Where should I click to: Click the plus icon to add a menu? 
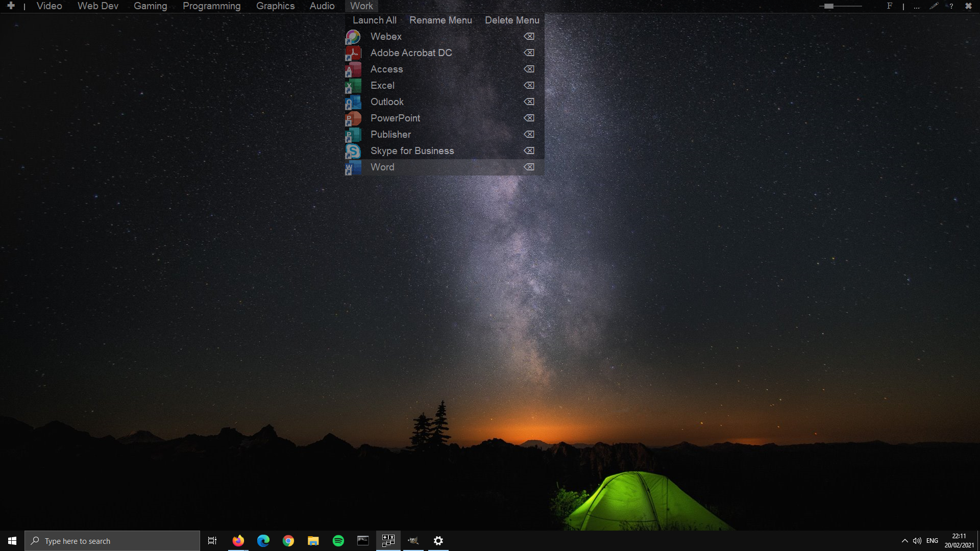coord(11,6)
